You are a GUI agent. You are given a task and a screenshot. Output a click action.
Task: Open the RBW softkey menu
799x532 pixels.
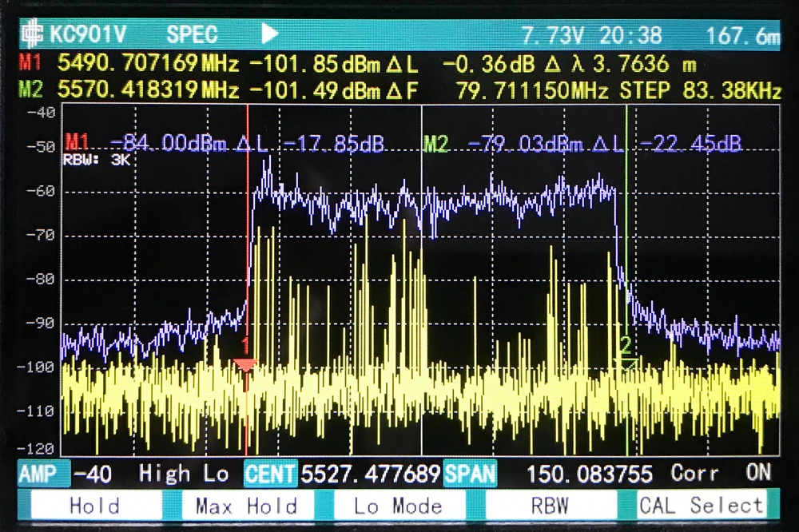pos(551,506)
